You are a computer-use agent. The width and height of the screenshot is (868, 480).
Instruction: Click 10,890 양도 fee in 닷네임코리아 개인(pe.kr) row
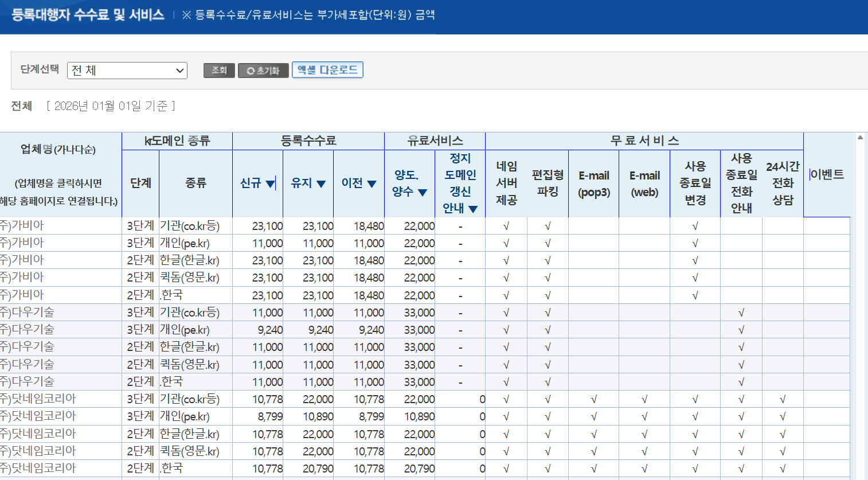point(420,416)
